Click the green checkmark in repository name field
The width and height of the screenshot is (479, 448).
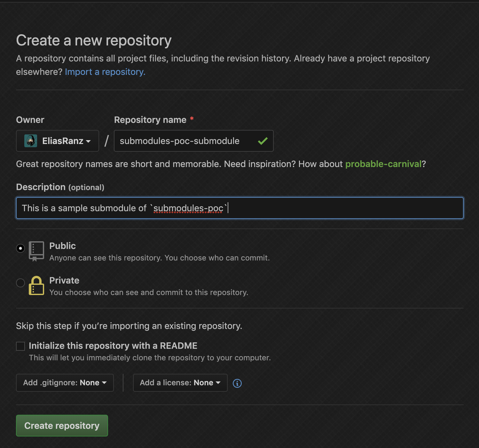(x=263, y=141)
